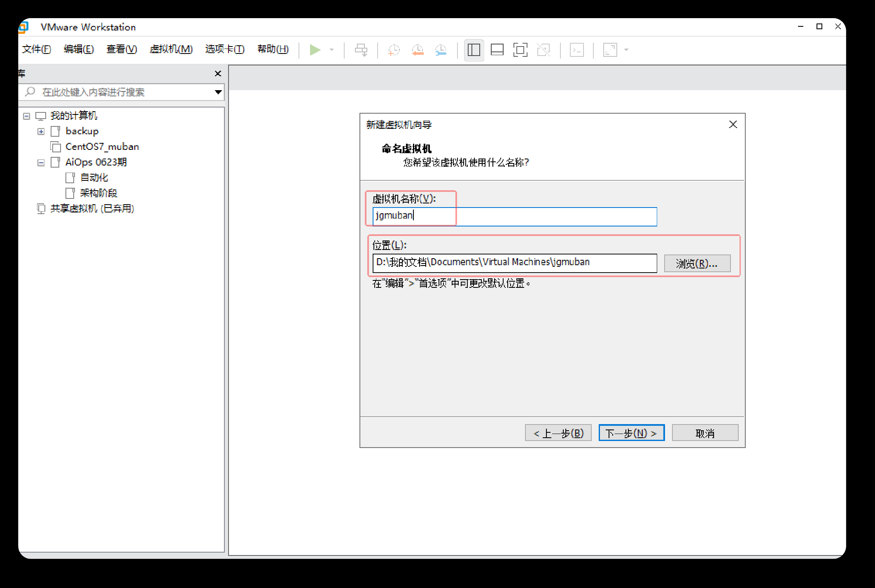Click the console view toolbar icon
This screenshot has height=588, width=875.
click(576, 50)
